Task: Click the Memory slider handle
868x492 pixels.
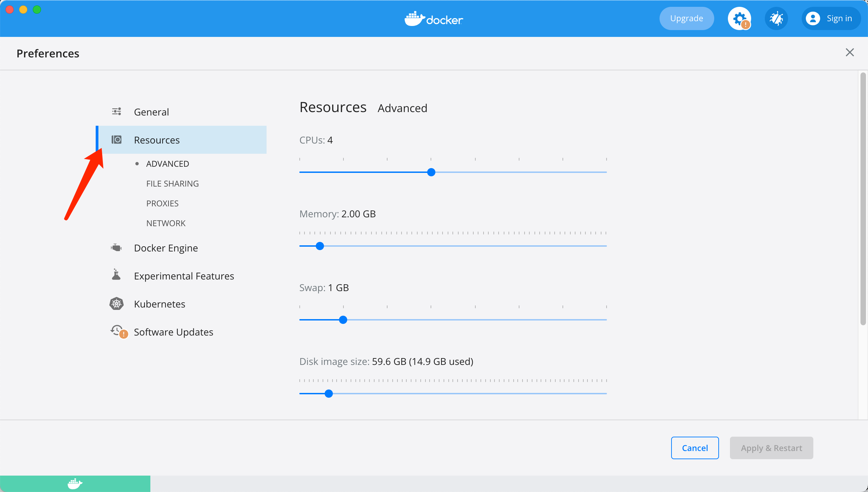Action: 320,246
